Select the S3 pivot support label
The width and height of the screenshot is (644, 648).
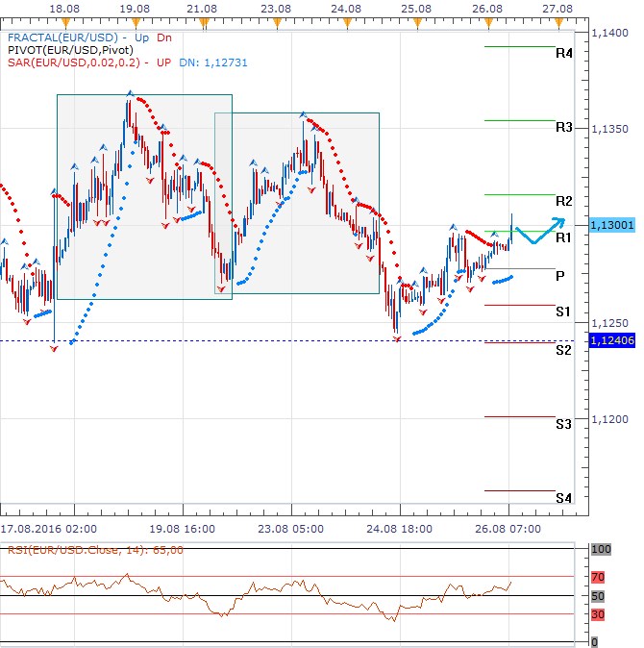pos(564,424)
